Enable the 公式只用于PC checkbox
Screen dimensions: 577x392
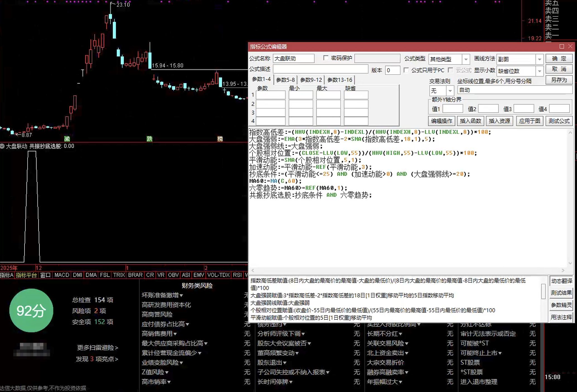click(406, 70)
